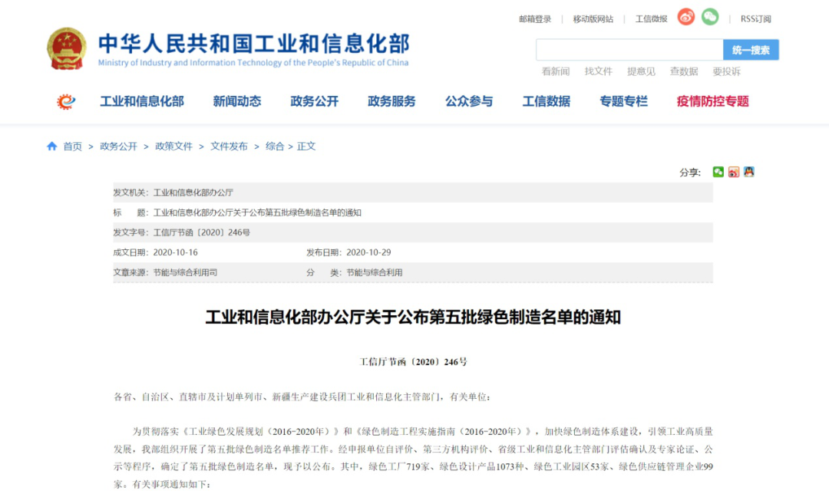Click the red gear logo in navigation bar
The width and height of the screenshot is (829, 504).
coord(66,101)
